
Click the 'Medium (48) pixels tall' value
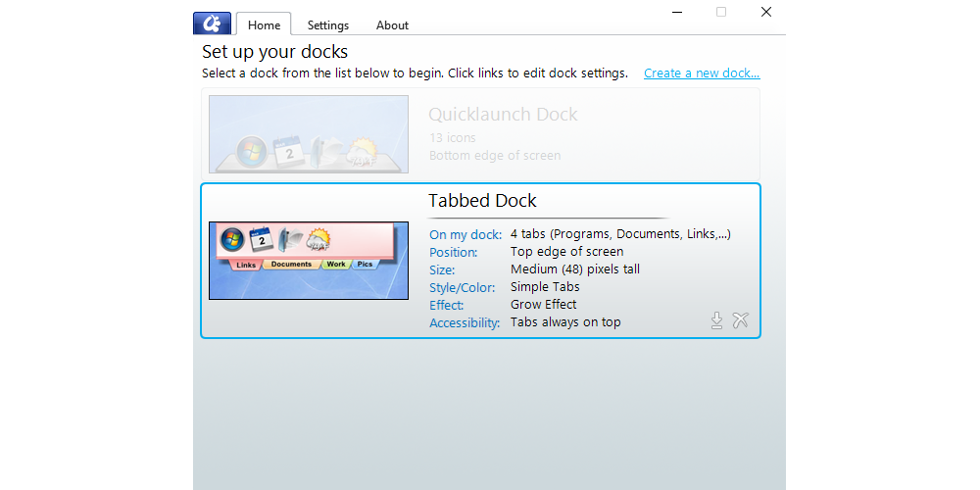coord(575,269)
